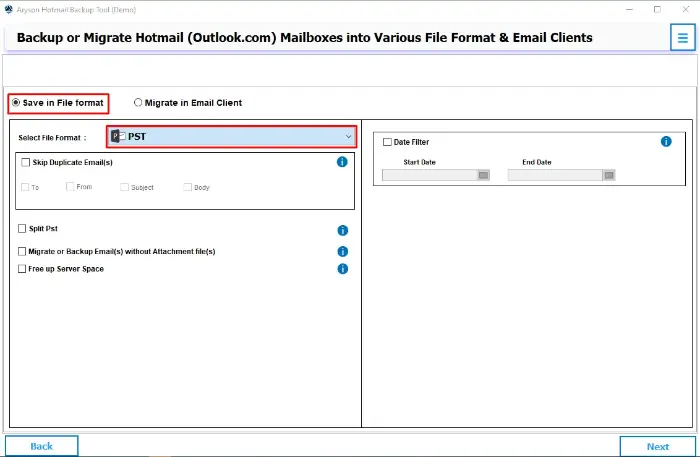Screen dimensions: 700x457
Task: Click the Backup or Migrate Hotmail heading
Action: 304,37
